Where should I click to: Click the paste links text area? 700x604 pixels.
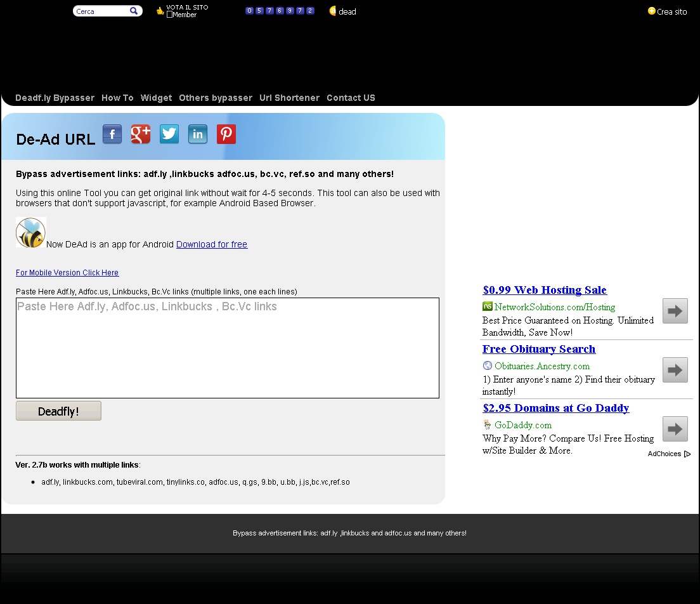click(228, 348)
